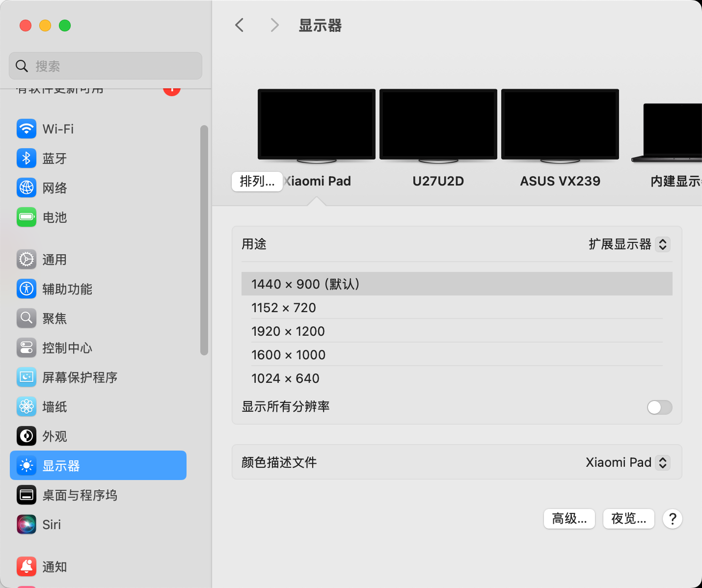Open Wi-Fi settings icon in sidebar

coord(27,129)
